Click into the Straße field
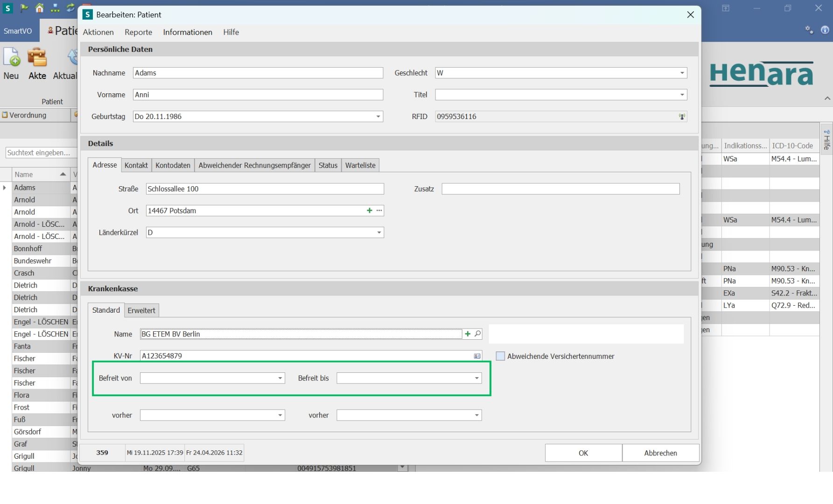This screenshot has width=833, height=504. click(x=265, y=189)
